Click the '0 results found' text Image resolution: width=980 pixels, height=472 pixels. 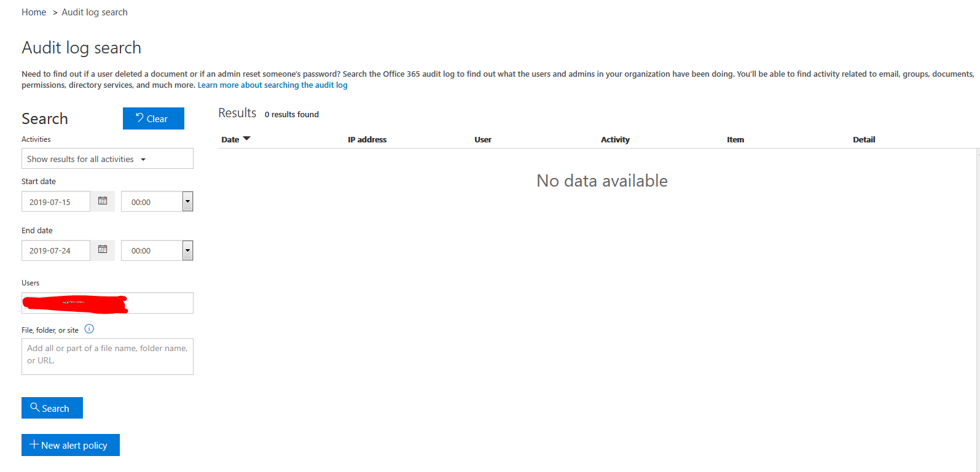click(x=292, y=114)
